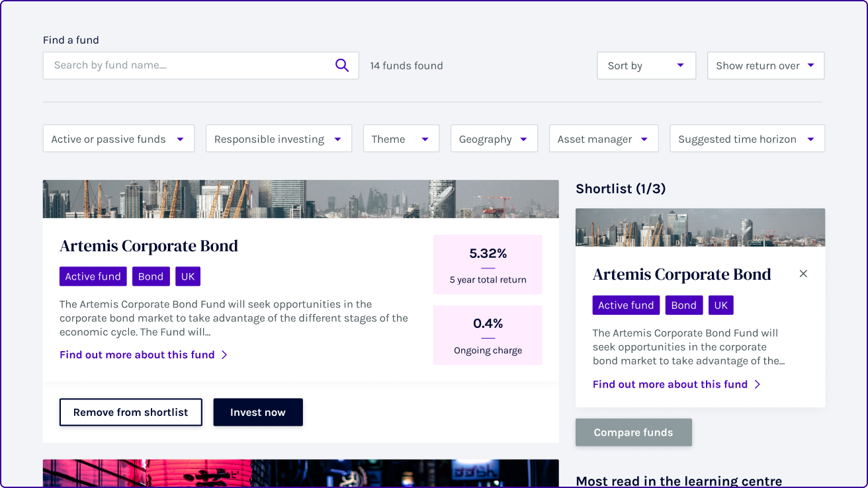Click the Invest now button

258,412
